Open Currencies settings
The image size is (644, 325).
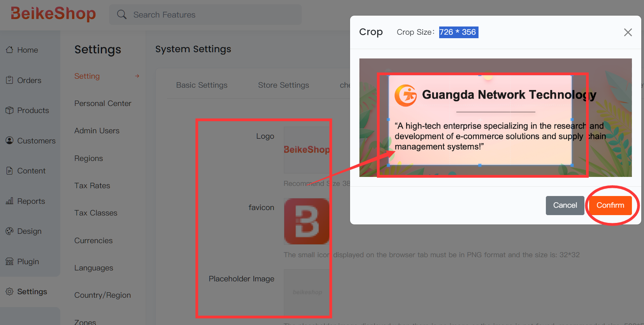[x=93, y=240]
